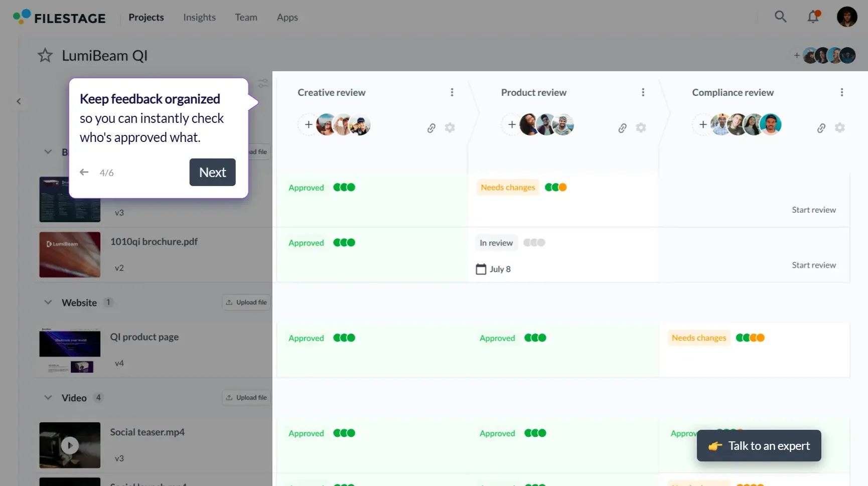868x486 pixels.
Task: Open Creative review settings gear
Action: pyautogui.click(x=450, y=128)
